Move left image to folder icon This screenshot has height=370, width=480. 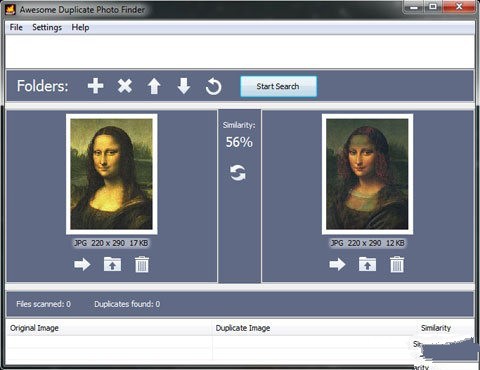[x=112, y=264]
